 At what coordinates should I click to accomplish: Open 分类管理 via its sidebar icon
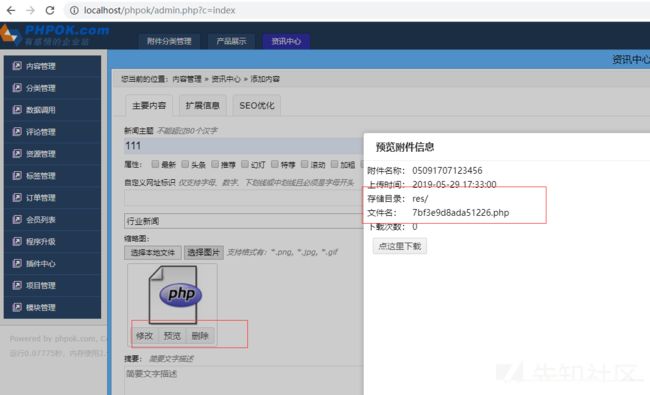pyautogui.click(x=17, y=87)
